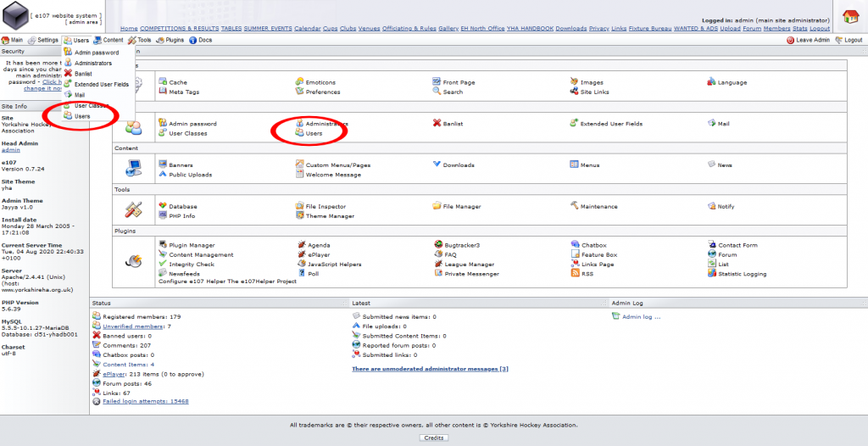Viewport: 868px width, 446px height.
Task: Open the Chatbox plugin icon
Action: [x=575, y=245]
